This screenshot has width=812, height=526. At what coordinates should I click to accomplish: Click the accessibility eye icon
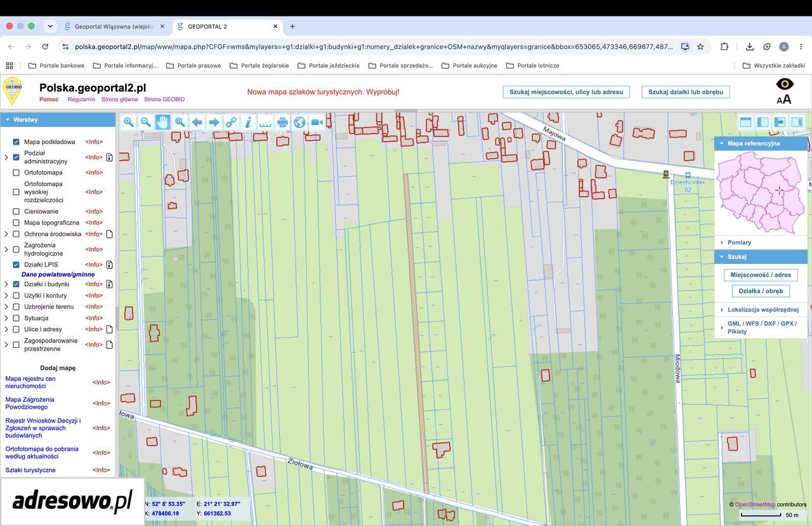(x=785, y=84)
